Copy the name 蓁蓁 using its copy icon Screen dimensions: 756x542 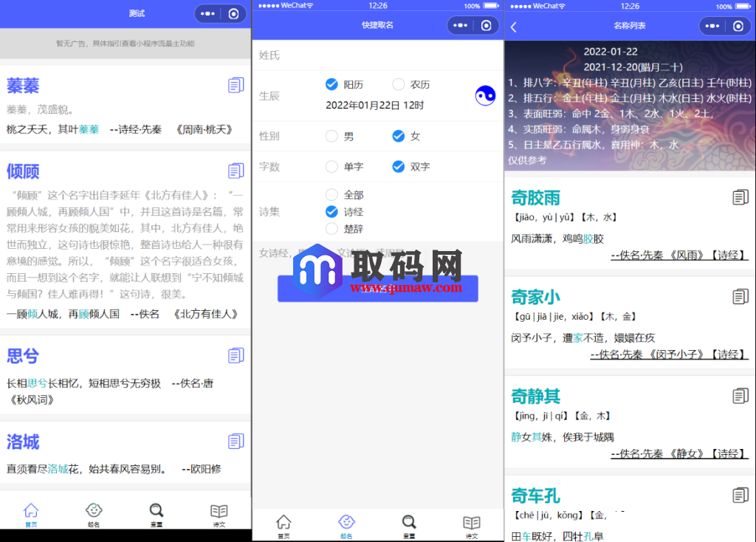click(236, 85)
